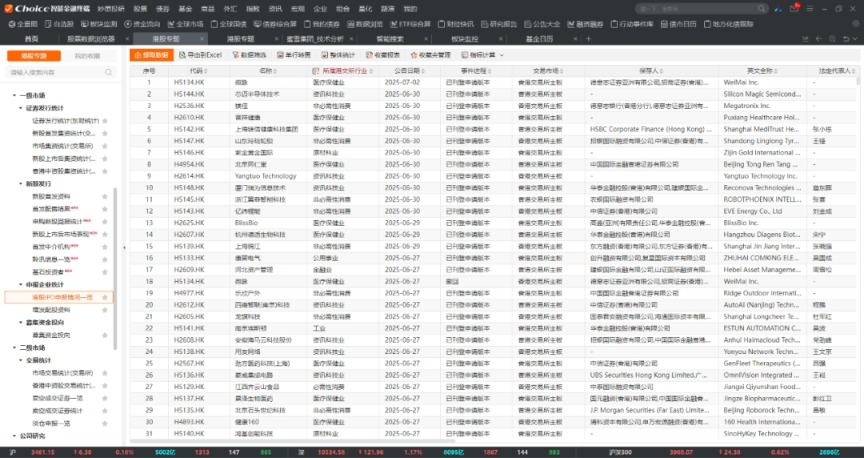The image size is (864, 458).
Task: Open ETF综合屏 shortcut
Action: pyautogui.click(x=411, y=24)
